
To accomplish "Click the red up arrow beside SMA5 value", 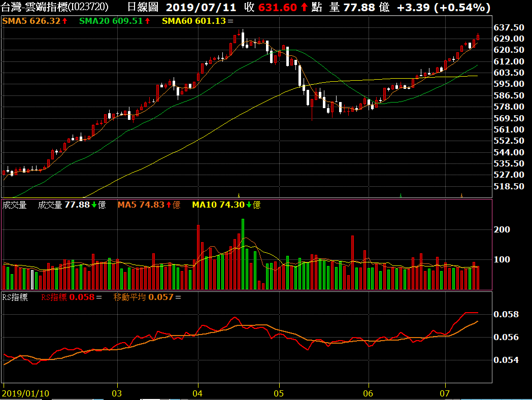I will point(65,21).
